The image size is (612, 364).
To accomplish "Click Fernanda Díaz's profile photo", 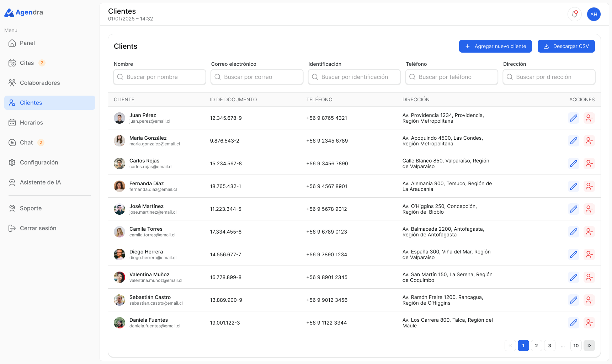I will [x=119, y=186].
